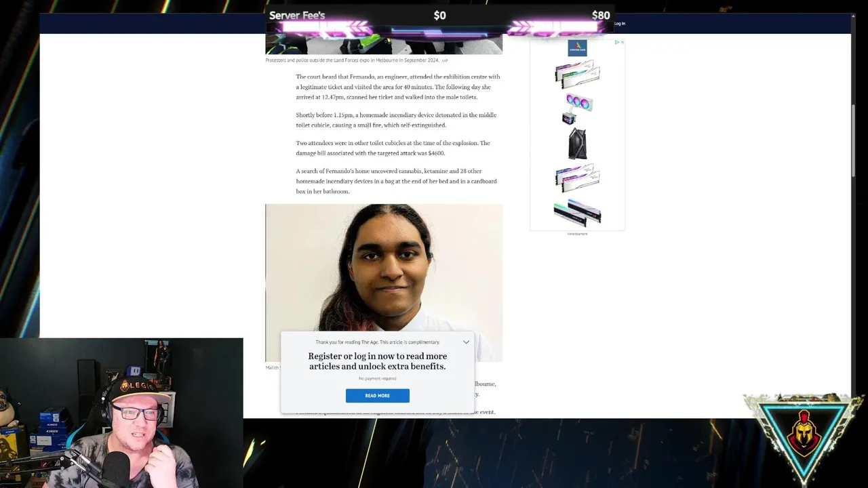Close the sidebar advertisement with the X icon

point(622,42)
